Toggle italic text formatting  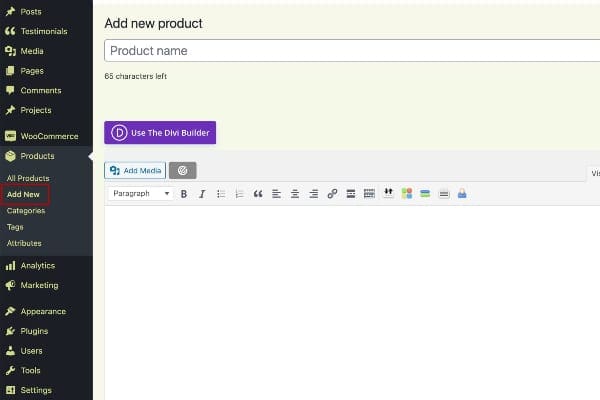pos(202,194)
